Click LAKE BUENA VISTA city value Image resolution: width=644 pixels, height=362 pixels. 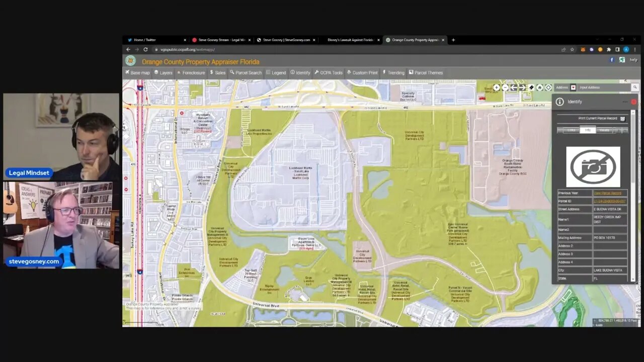(608, 270)
